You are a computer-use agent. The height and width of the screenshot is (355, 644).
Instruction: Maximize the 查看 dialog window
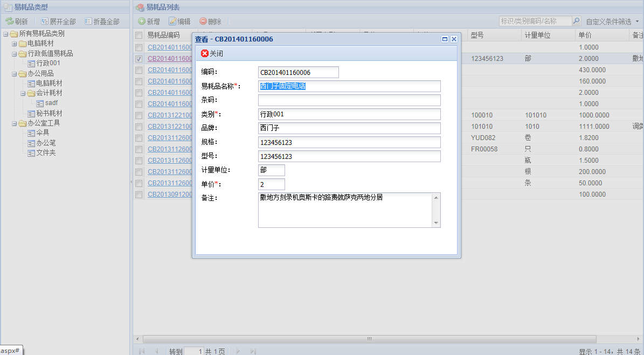click(x=445, y=39)
